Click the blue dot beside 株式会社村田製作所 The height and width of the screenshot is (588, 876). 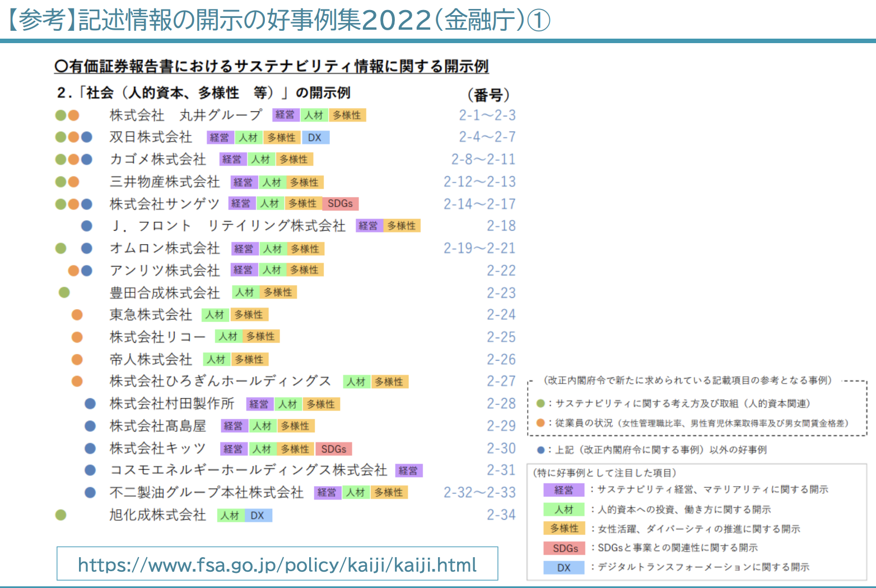(90, 404)
